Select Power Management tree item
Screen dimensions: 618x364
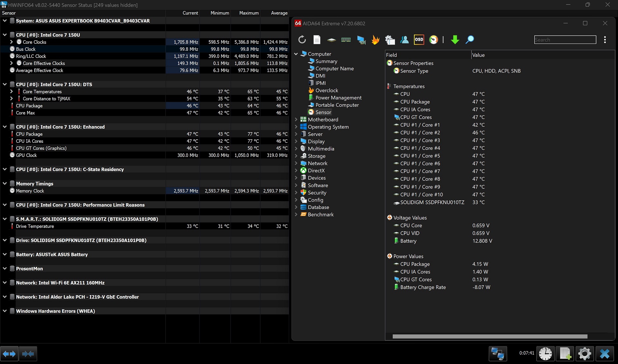[x=339, y=98]
